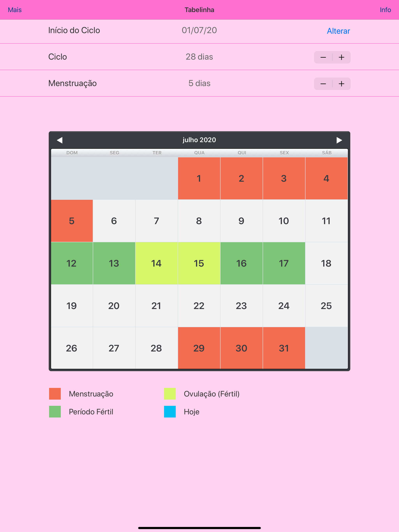Tap the blue Hoje legend swatch
The height and width of the screenshot is (532, 399).
coord(170,411)
